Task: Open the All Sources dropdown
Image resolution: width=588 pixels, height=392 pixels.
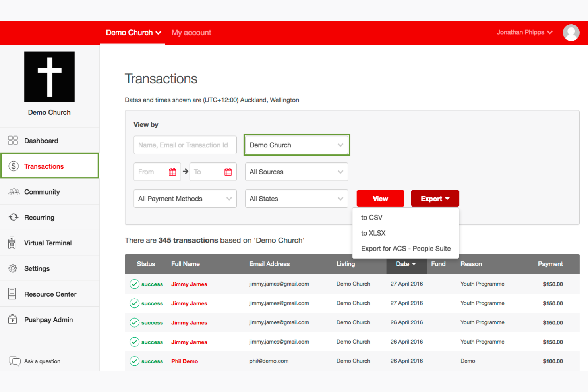Action: pos(296,172)
